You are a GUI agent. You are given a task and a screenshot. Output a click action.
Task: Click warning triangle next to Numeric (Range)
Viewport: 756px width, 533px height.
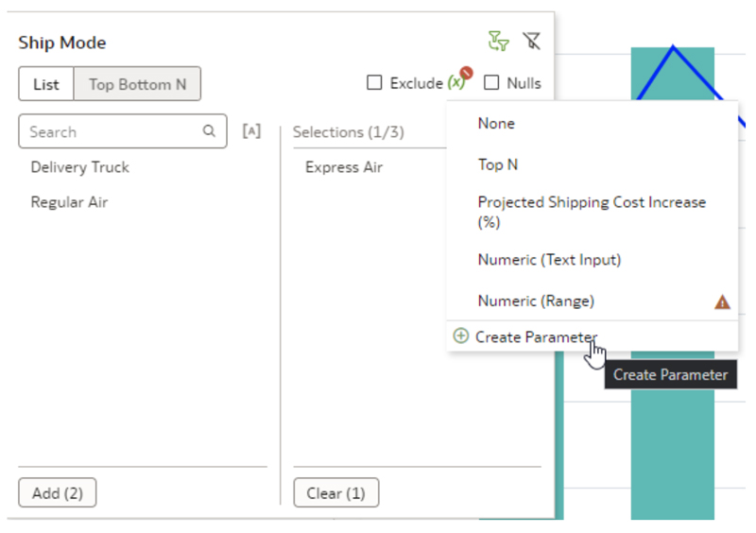coord(722,302)
